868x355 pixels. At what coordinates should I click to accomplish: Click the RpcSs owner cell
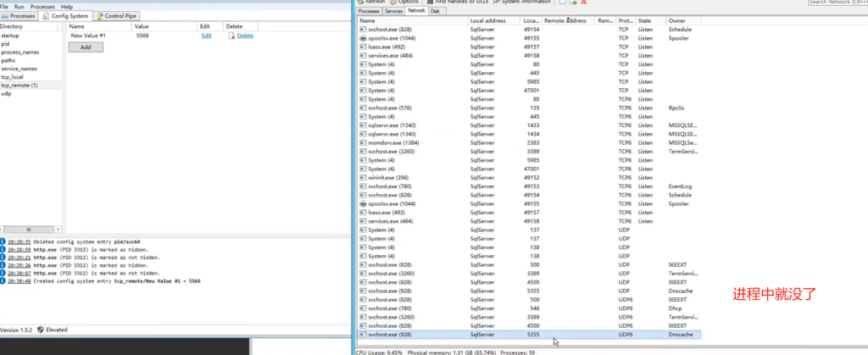[x=676, y=108]
